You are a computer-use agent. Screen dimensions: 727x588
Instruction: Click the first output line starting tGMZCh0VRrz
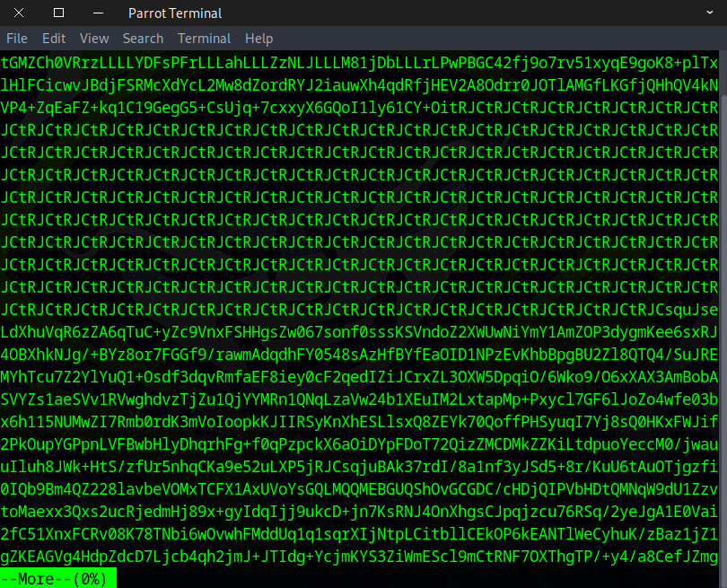(x=359, y=63)
